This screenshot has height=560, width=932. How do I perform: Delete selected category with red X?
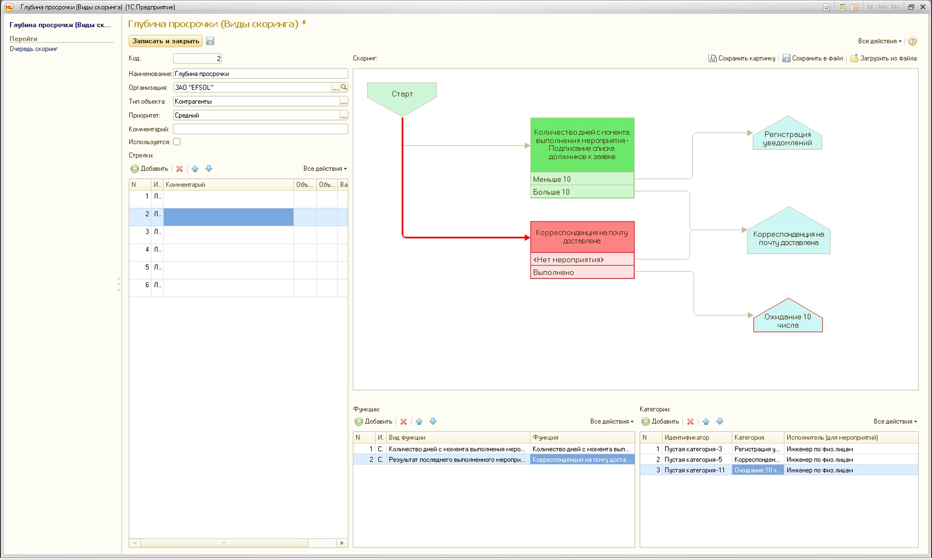[x=690, y=422]
